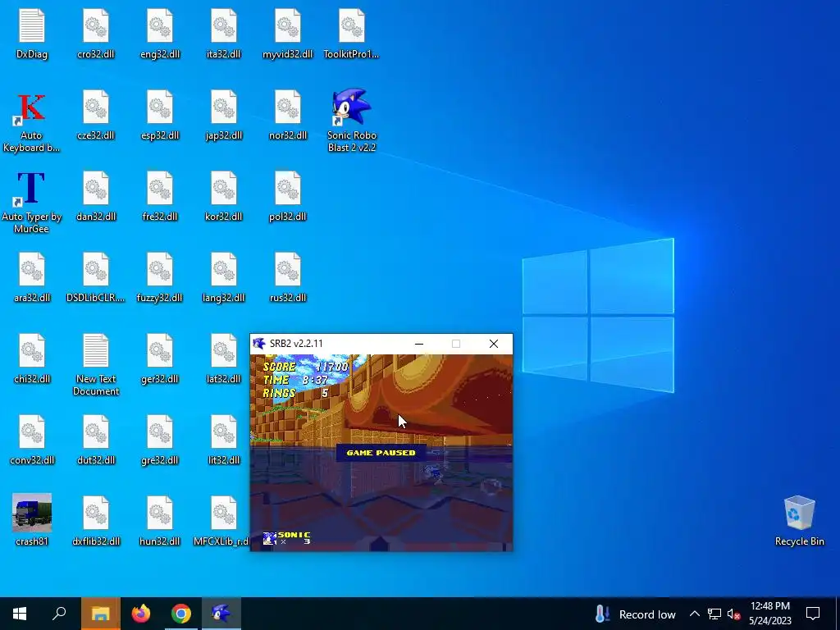Image resolution: width=840 pixels, height=630 pixels.
Task: Select the pol32.dll file icon
Action: point(288,188)
